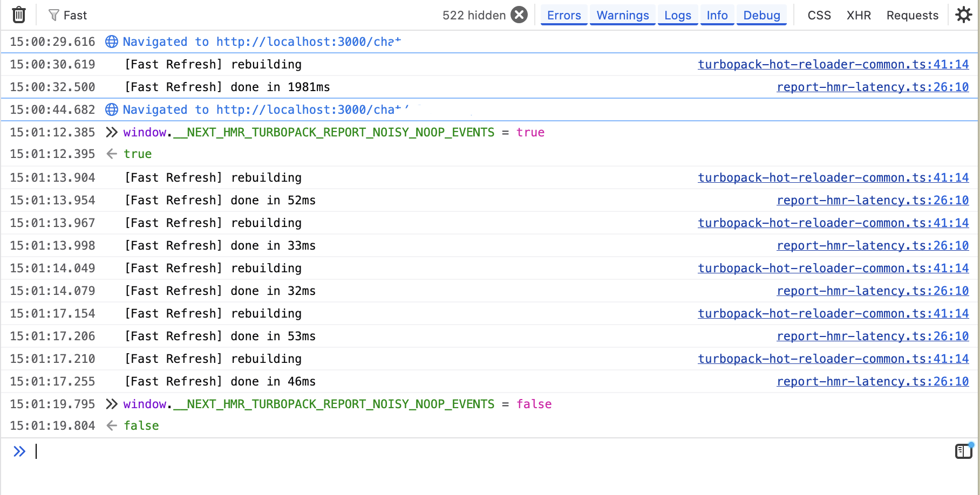The width and height of the screenshot is (980, 495).
Task: Open turbopack-hot-reloader-common.ts source link
Action: tap(833, 64)
